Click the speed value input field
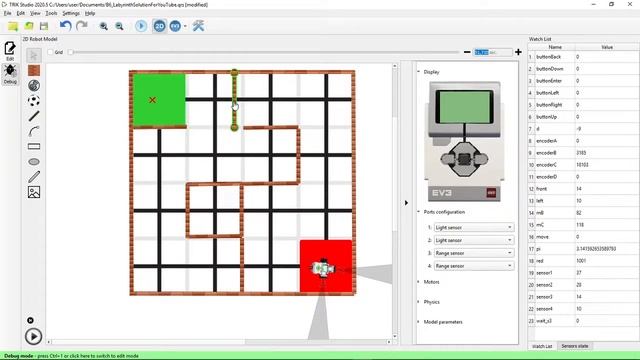 pos(493,52)
